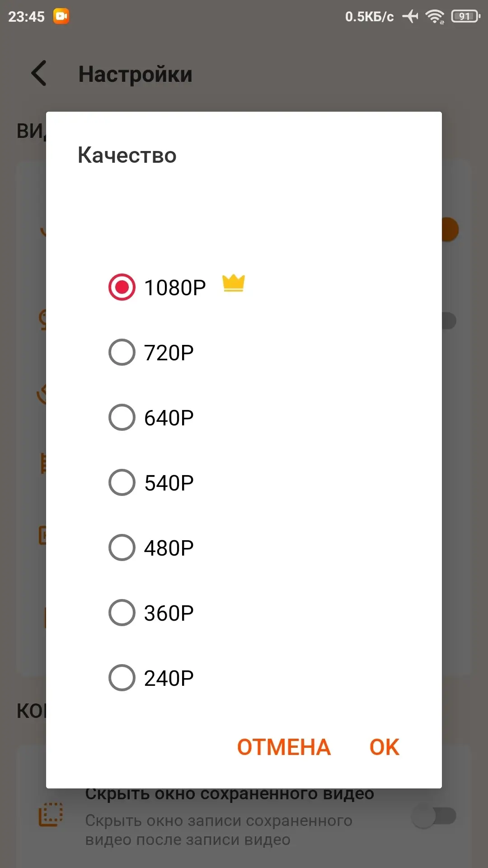The width and height of the screenshot is (488, 868).
Task: Tap the premium crown icon beside 1080P
Action: point(234,283)
